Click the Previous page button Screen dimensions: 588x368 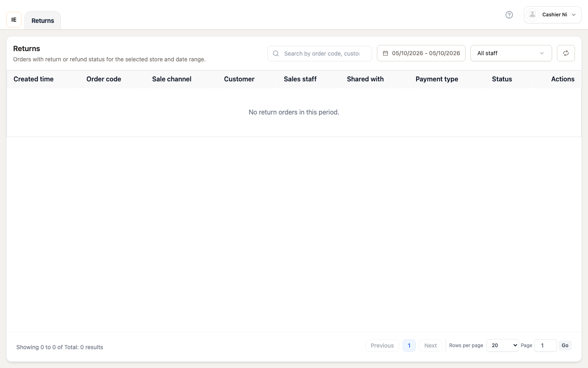pos(382,346)
